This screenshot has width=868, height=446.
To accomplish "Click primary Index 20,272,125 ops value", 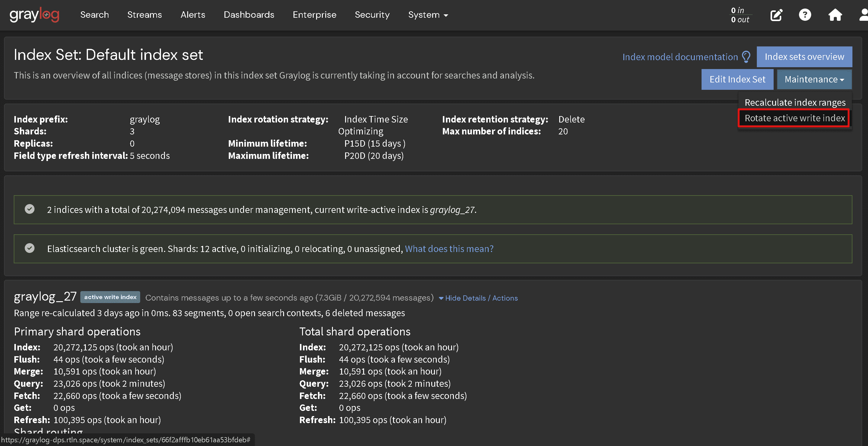I will click(x=113, y=347).
